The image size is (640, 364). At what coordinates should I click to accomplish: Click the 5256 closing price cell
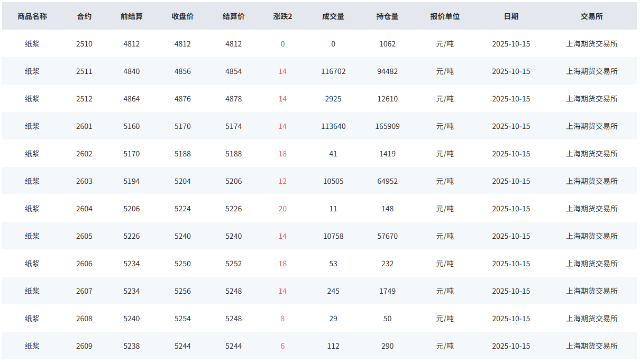[x=182, y=291]
